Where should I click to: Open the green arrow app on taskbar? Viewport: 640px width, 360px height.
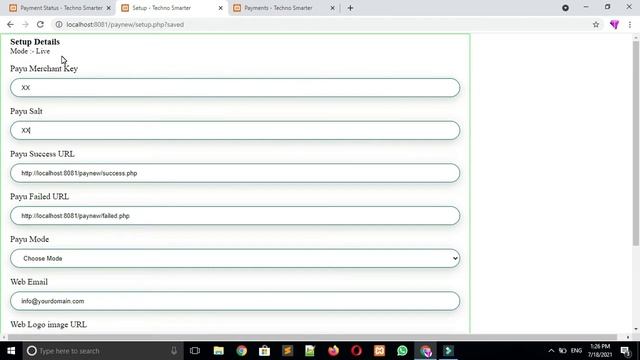tap(448, 351)
